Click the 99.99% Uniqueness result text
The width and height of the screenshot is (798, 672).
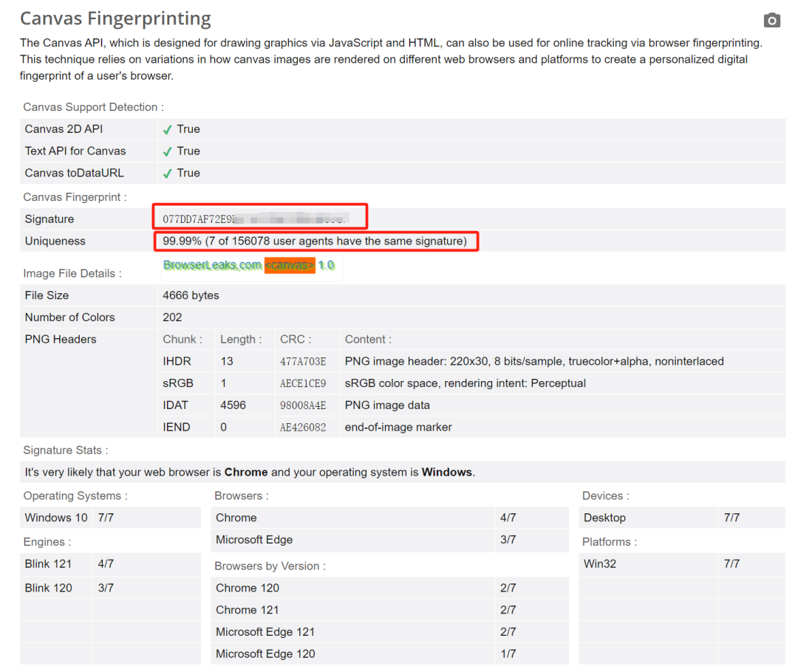[315, 241]
